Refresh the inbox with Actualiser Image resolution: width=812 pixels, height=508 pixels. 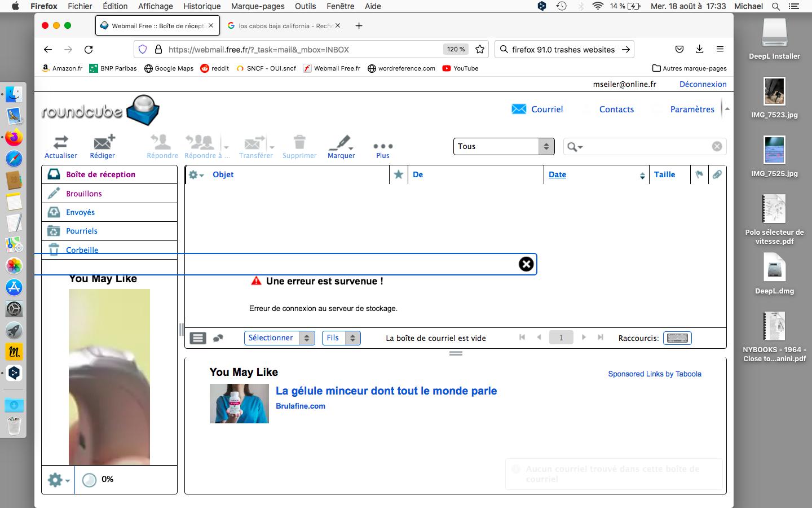(x=60, y=147)
